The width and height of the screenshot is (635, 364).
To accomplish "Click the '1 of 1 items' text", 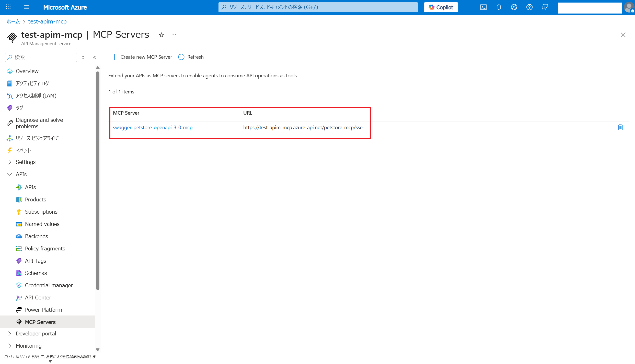I will [x=121, y=92].
